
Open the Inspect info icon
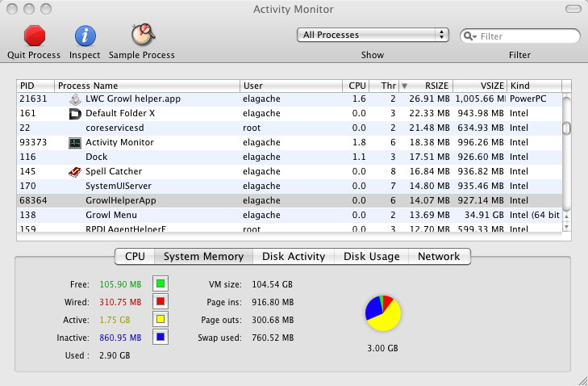point(85,36)
